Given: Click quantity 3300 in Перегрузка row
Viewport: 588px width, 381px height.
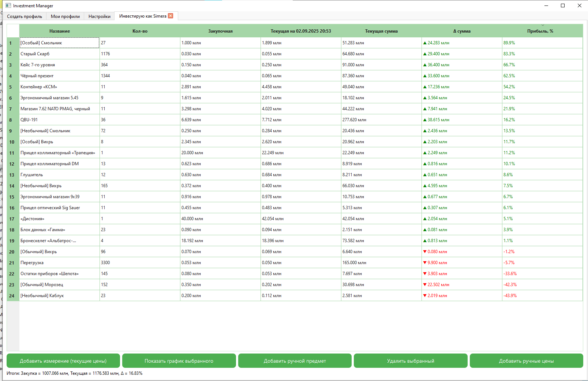Looking at the screenshot, I should (140, 263).
